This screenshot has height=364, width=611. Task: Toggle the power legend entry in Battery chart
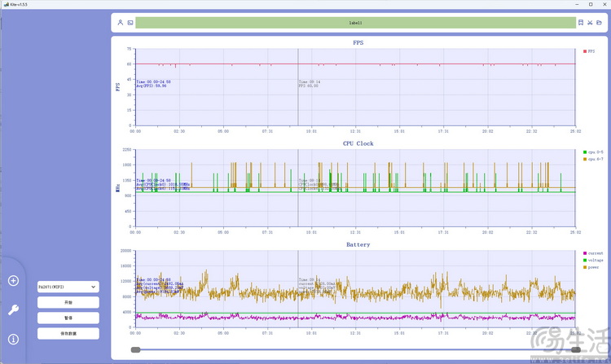pyautogui.click(x=591, y=266)
